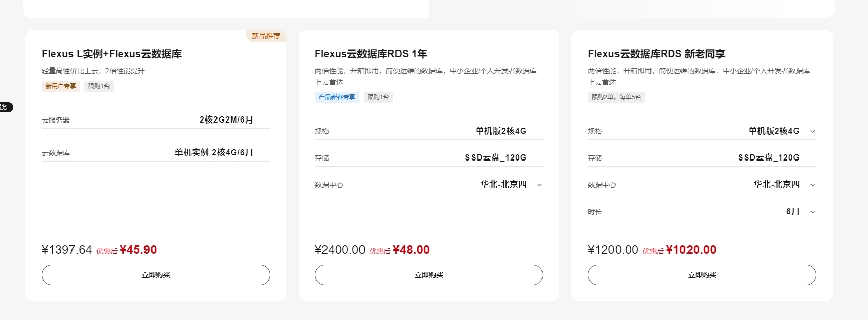Screen dimensions: 868x320
Task: Click 立即购买 for RDS 新老同享 card
Action: [702, 275]
